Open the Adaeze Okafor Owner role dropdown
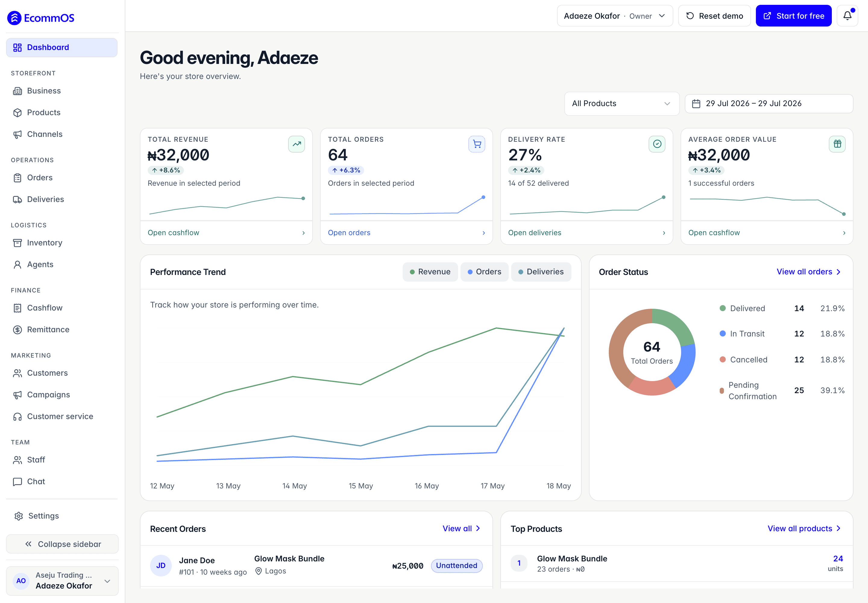868x603 pixels. [615, 16]
